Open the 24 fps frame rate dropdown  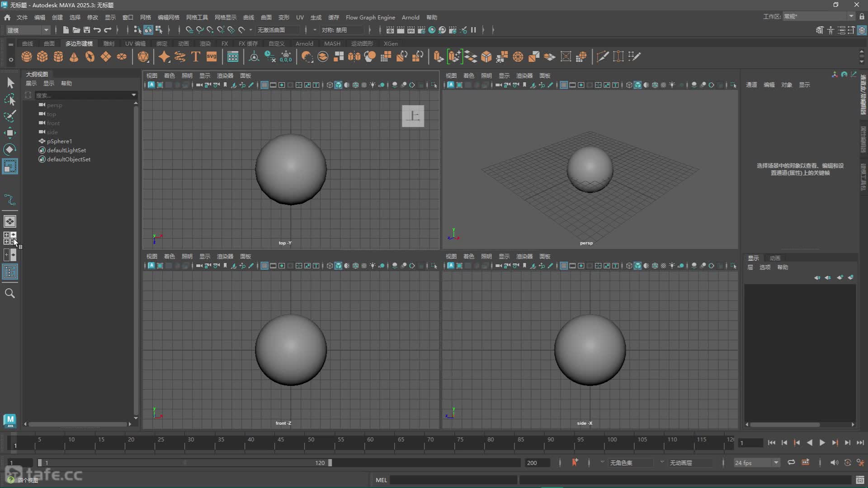pos(776,463)
